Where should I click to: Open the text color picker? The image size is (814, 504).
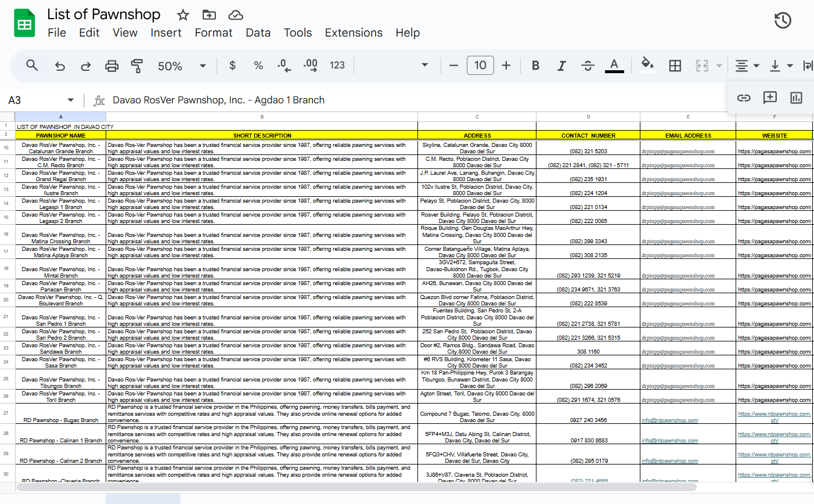point(614,66)
